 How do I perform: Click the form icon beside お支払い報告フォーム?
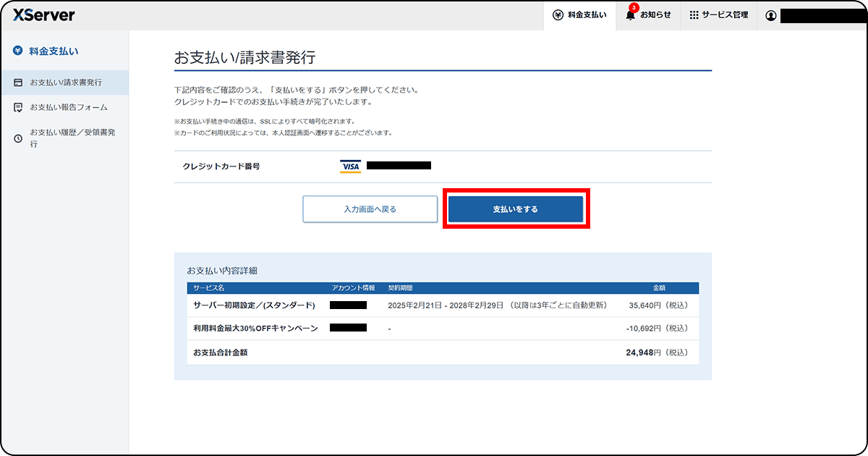click(18, 107)
